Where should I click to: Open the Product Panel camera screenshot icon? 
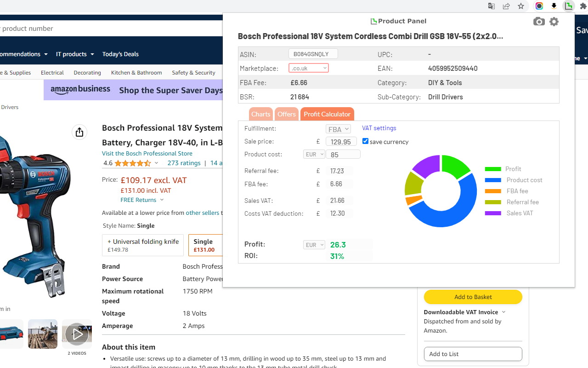(538, 21)
